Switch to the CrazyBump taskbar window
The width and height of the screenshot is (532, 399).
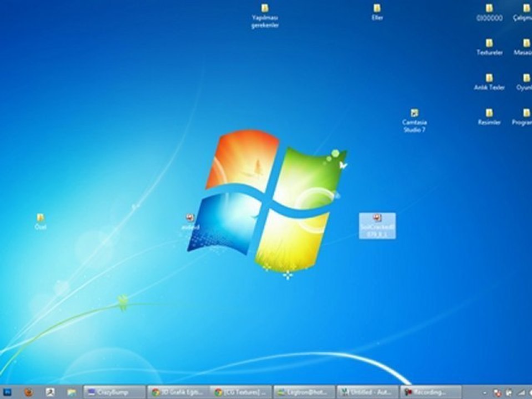[114, 392]
